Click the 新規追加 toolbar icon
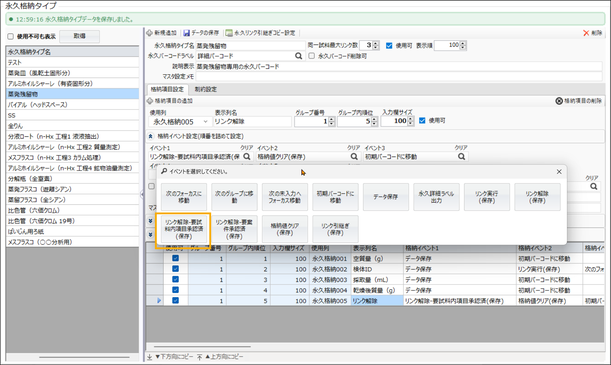The image size is (611, 365). pyautogui.click(x=150, y=33)
